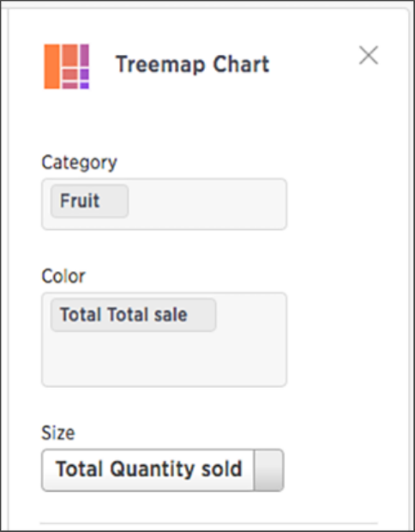Click the empty area of the Category field
This screenshot has height=532, width=415.
207,204
